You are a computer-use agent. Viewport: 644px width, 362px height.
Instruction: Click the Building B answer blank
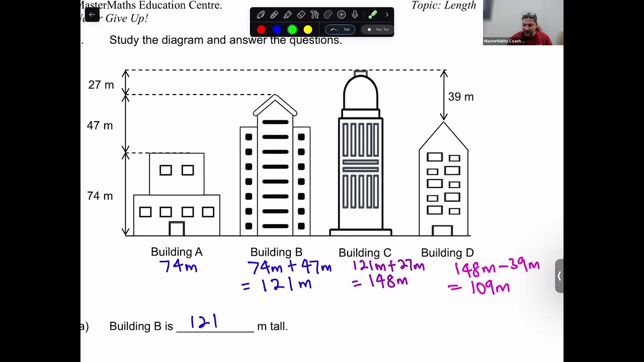[x=215, y=324]
